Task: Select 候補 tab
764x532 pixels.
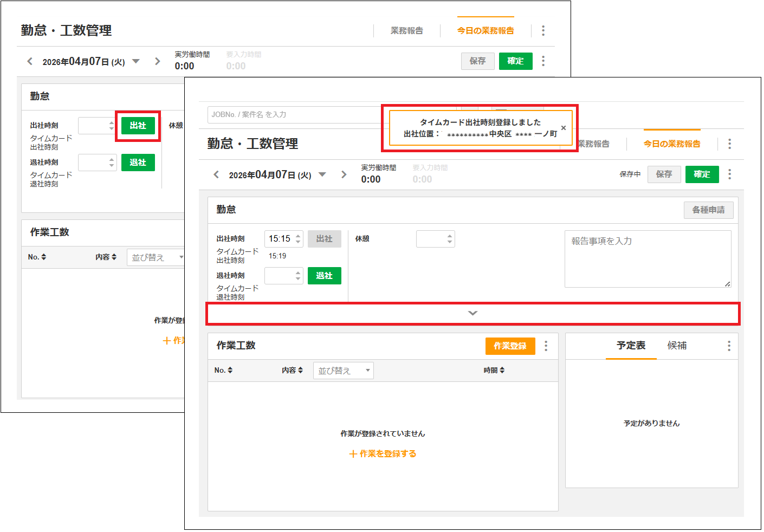Action: tap(677, 346)
